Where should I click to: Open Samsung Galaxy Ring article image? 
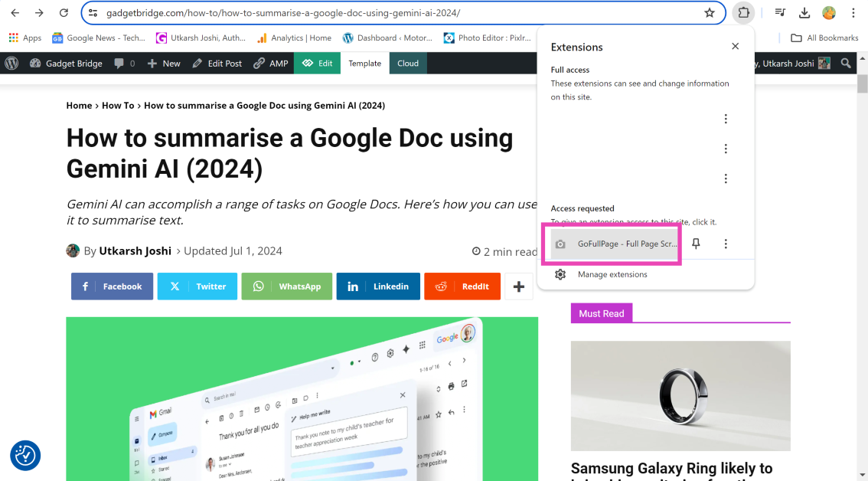680,396
